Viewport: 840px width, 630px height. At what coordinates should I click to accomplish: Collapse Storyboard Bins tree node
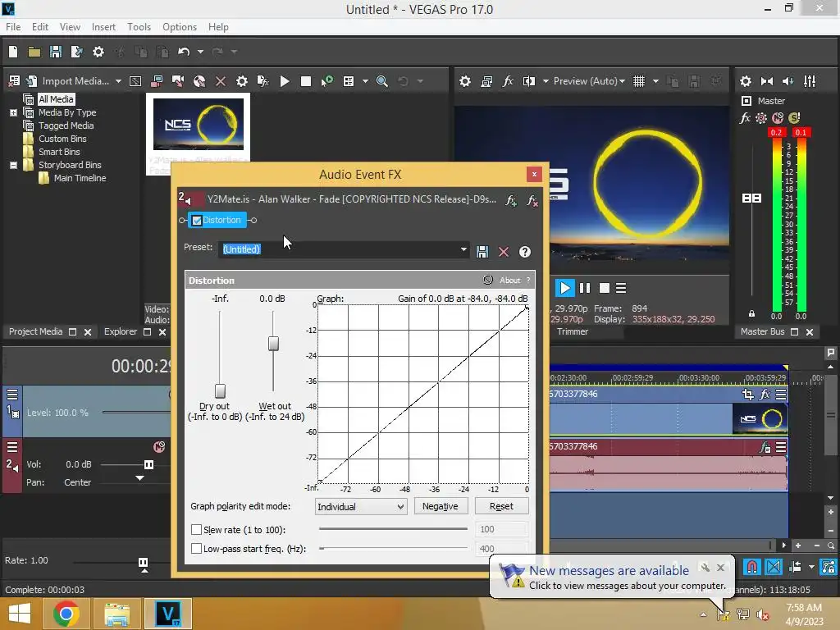[x=13, y=165]
